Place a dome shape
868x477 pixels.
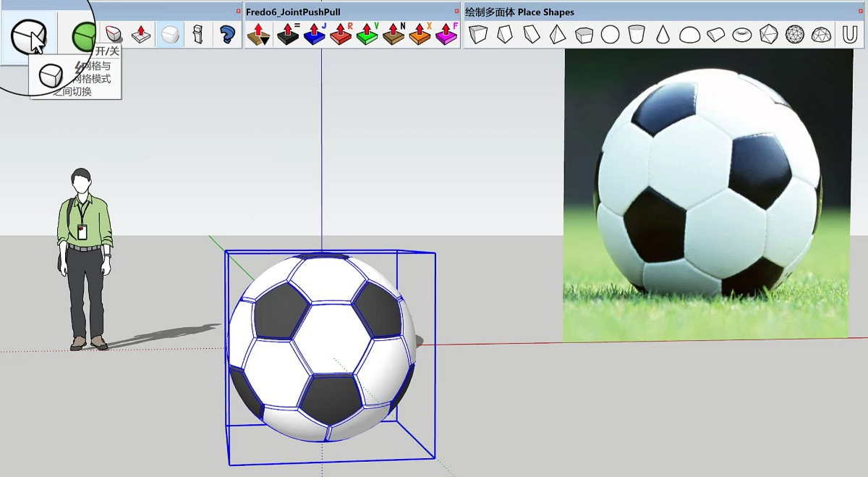pos(689,34)
